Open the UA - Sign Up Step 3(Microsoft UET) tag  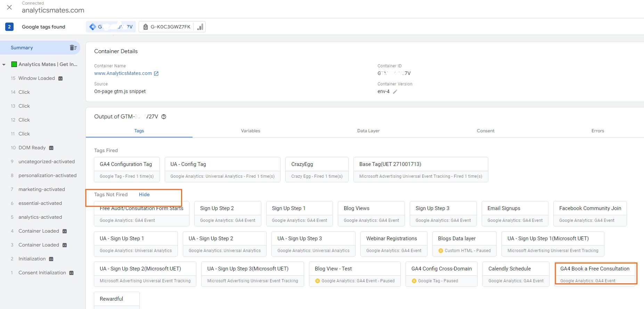pyautogui.click(x=253, y=274)
